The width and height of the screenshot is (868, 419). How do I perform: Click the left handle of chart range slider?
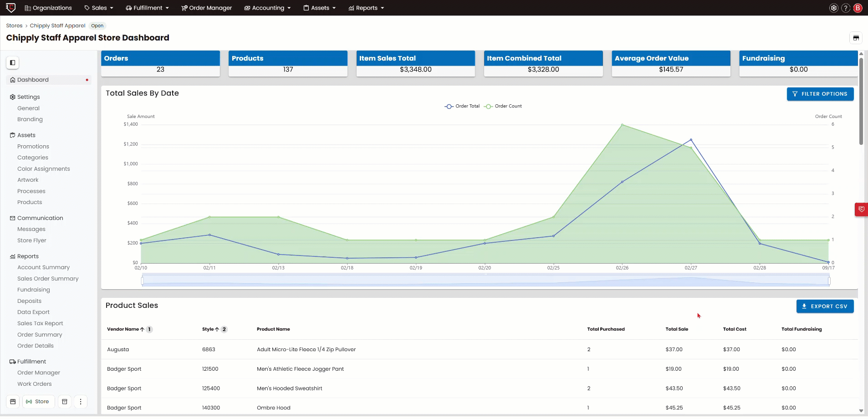143,281
